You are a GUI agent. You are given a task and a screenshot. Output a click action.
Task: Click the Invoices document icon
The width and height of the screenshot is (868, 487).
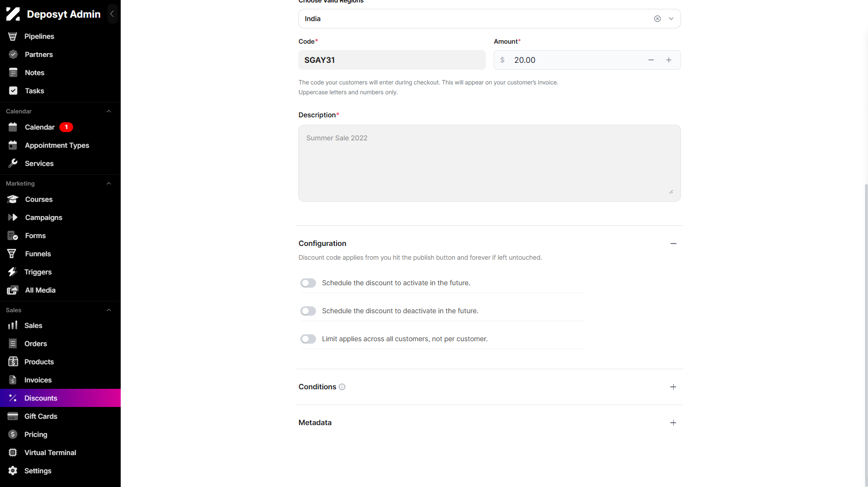point(13,380)
